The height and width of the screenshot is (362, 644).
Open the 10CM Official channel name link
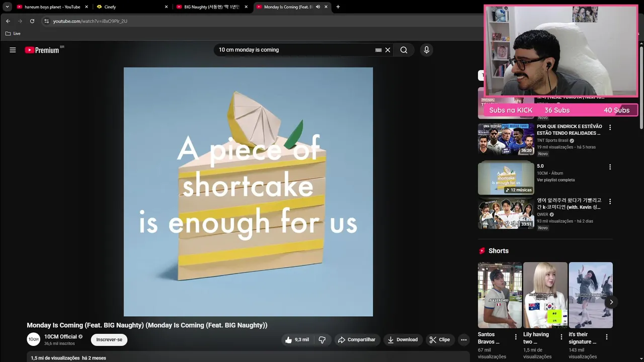60,337
